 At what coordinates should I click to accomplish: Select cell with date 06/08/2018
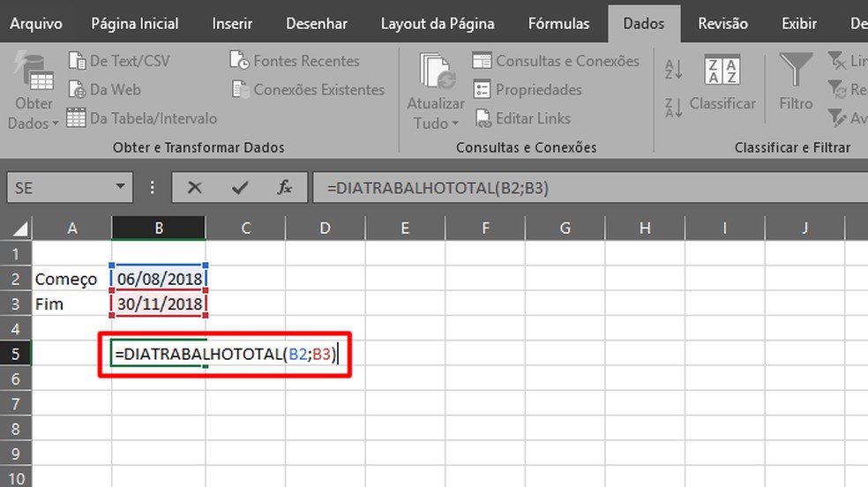pos(159,279)
